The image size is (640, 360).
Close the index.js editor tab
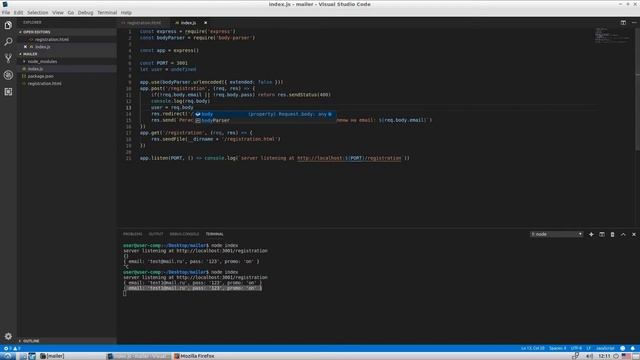[x=205, y=23]
